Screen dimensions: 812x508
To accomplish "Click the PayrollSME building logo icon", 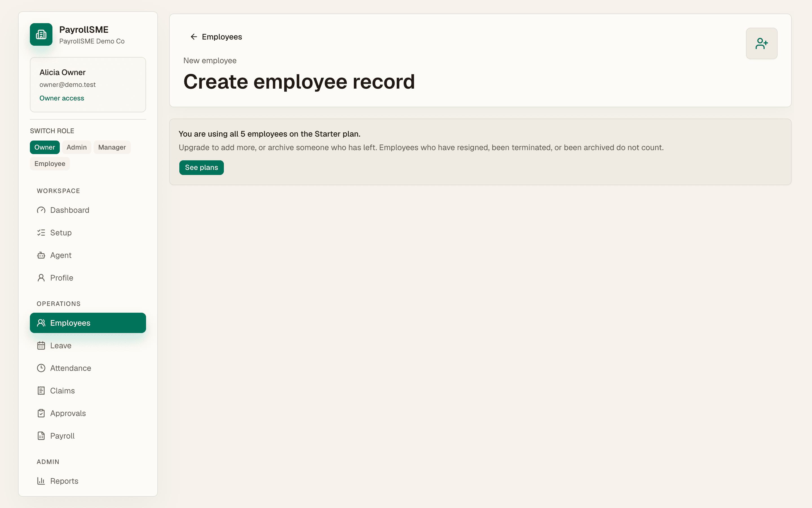I will (41, 34).
